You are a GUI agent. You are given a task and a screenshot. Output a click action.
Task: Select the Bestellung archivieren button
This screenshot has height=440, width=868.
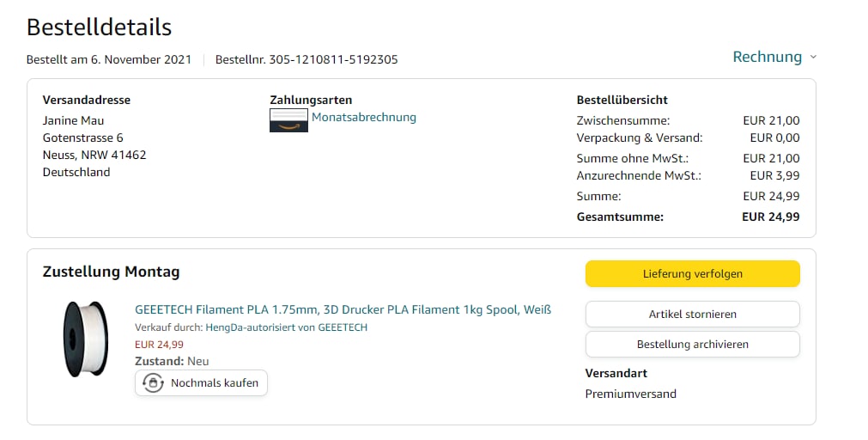coord(692,344)
